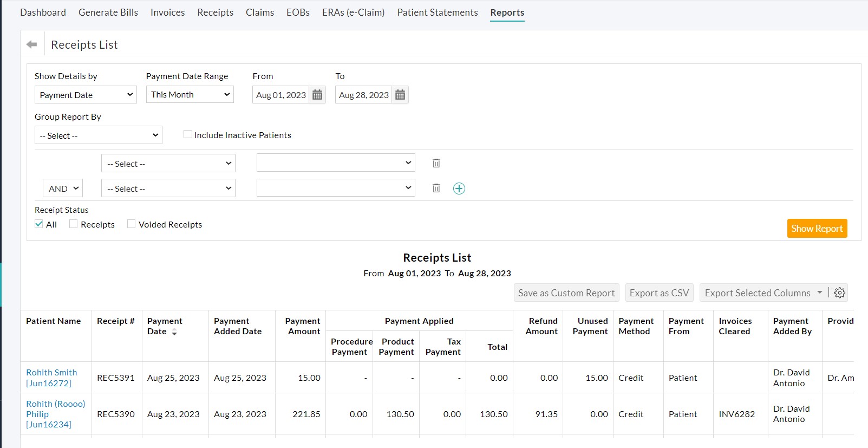Click the back arrow beside Receipts List
The height and width of the screenshot is (448, 868).
(x=32, y=44)
